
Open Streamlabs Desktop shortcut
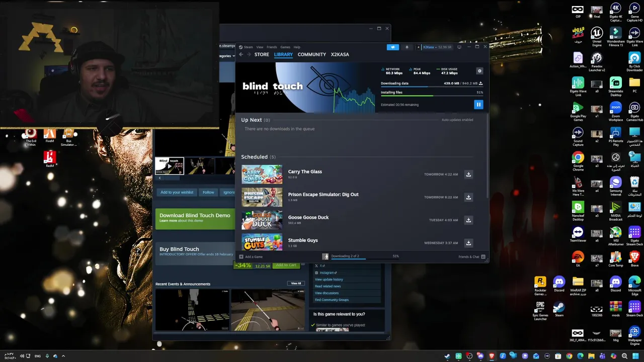(616, 86)
